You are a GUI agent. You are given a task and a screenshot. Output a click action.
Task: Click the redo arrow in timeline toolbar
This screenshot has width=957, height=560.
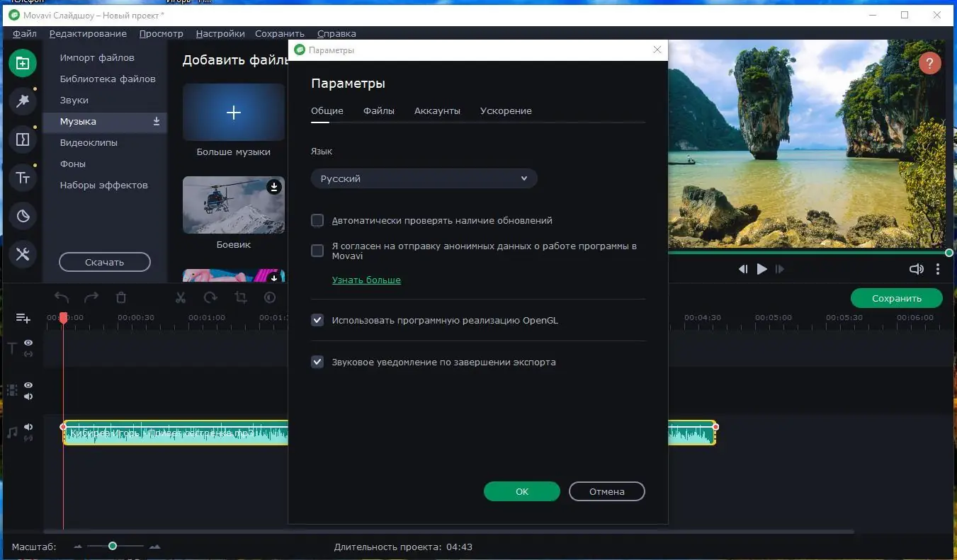91,298
